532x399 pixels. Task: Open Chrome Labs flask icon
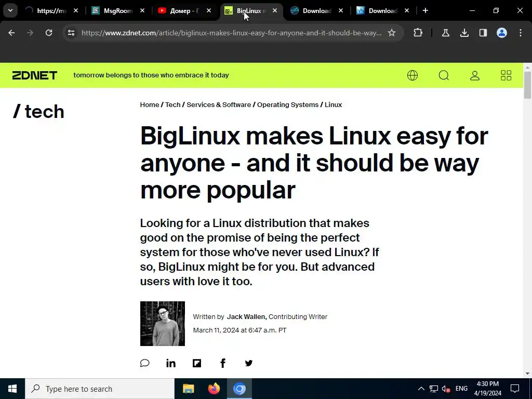click(445, 33)
